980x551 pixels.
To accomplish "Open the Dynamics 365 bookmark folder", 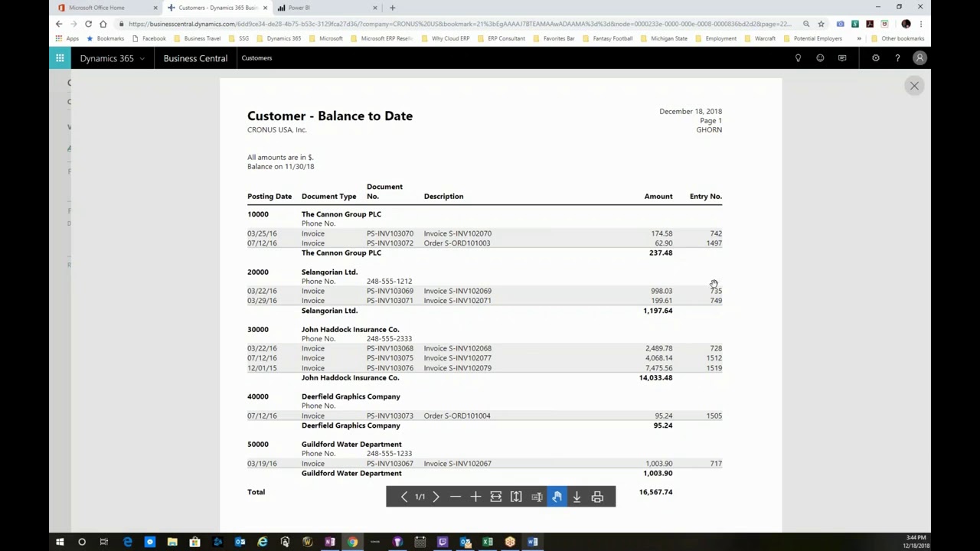I will coord(279,38).
